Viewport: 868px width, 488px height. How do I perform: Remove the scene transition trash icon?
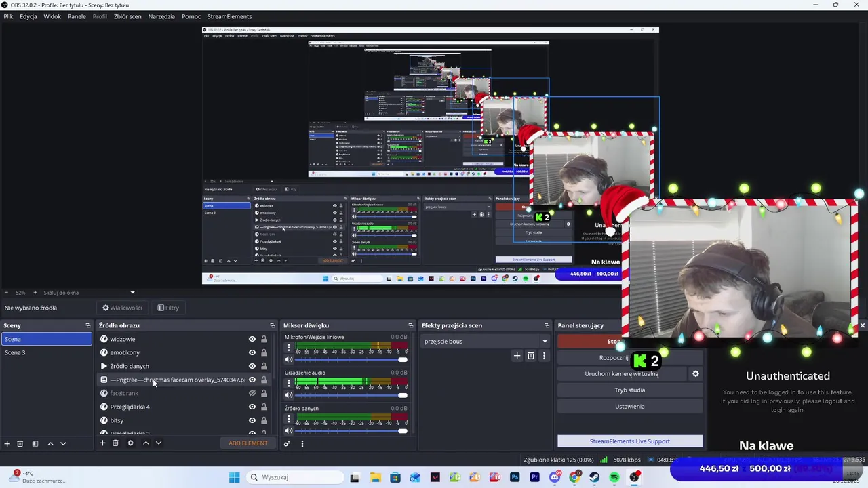531,356
